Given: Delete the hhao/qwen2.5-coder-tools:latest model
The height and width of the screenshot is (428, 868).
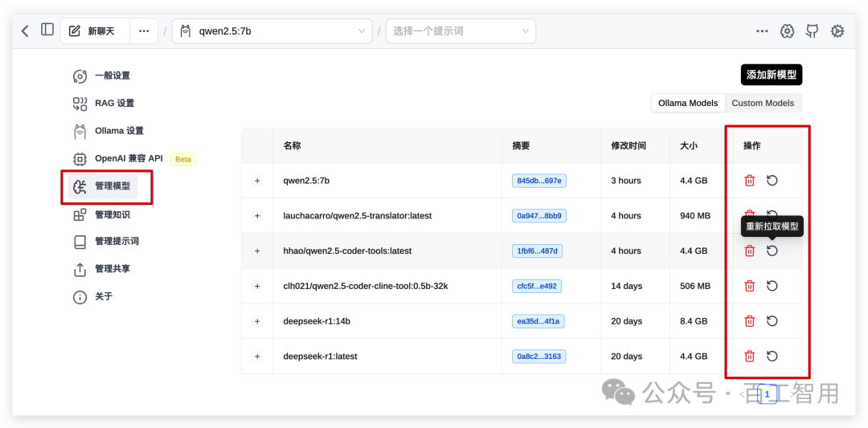Looking at the screenshot, I should coord(750,251).
